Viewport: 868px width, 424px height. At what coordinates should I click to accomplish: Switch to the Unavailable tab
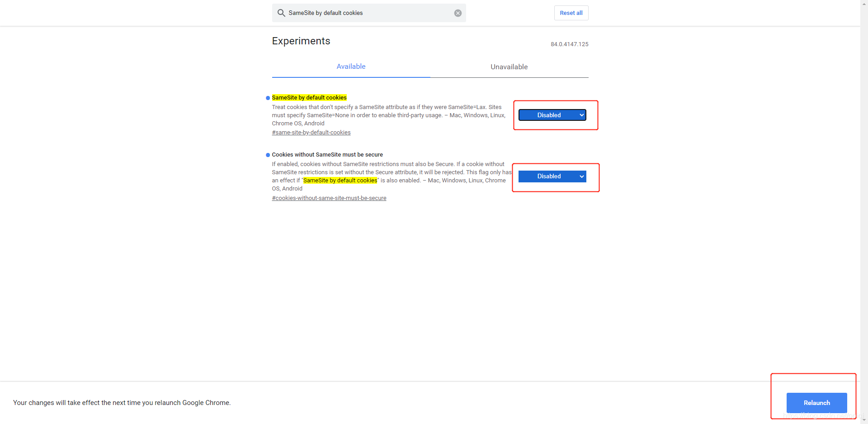(x=509, y=67)
